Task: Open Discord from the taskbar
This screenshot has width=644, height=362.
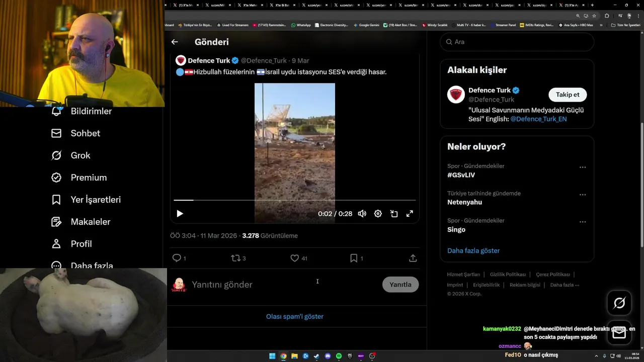Action: click(328, 356)
